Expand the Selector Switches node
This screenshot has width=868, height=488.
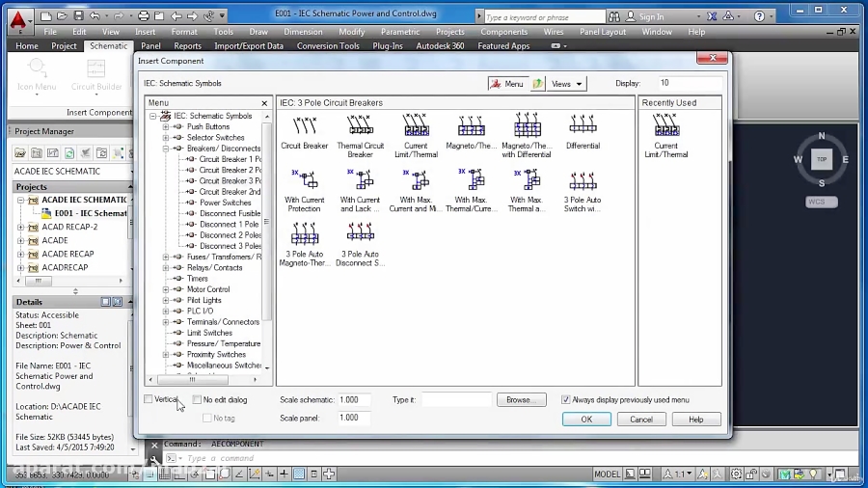point(166,138)
